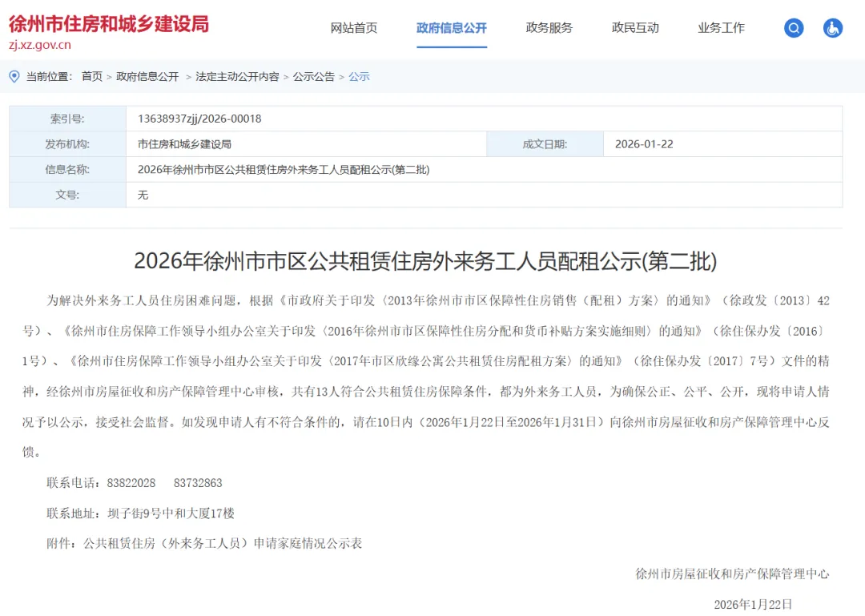The image size is (865, 616).
Task: Click the 徐州市住房和城乡建设局 site logo
Action: click(109, 24)
